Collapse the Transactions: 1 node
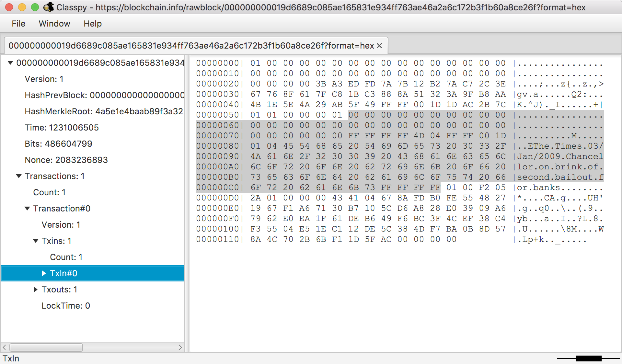This screenshot has width=622, height=364. [19, 176]
